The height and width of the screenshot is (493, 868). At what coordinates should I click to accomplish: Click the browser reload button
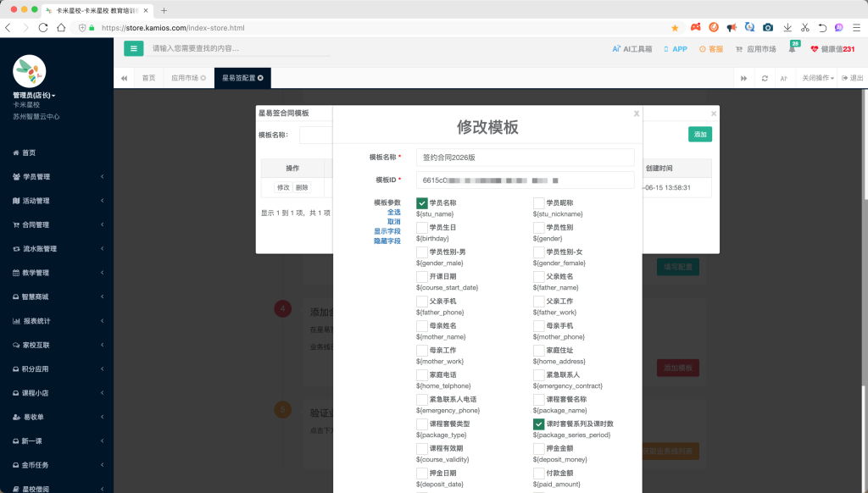point(43,28)
